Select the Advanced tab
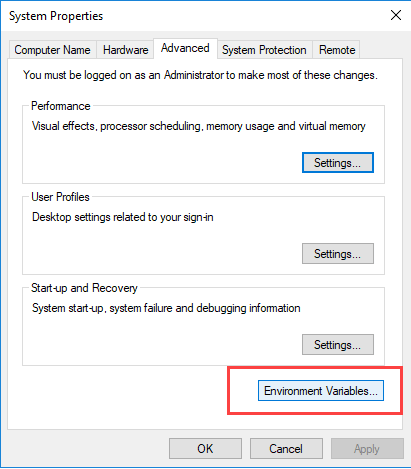Viewport: 411px width, 469px height. coord(185,48)
